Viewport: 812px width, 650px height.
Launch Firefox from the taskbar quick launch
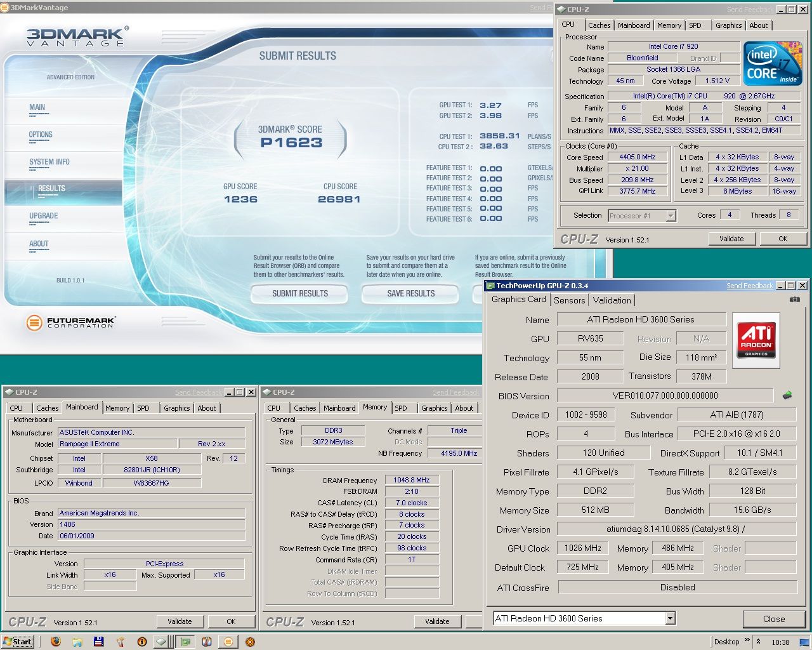[56, 642]
